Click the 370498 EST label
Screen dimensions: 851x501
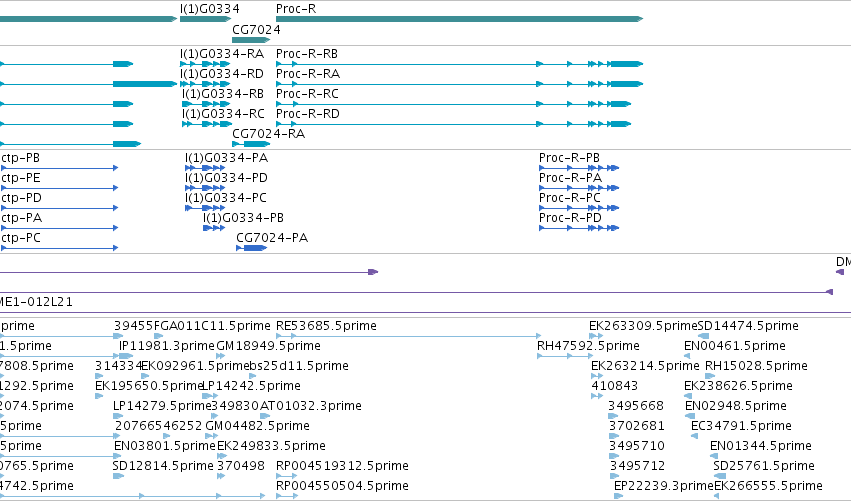pos(241,466)
